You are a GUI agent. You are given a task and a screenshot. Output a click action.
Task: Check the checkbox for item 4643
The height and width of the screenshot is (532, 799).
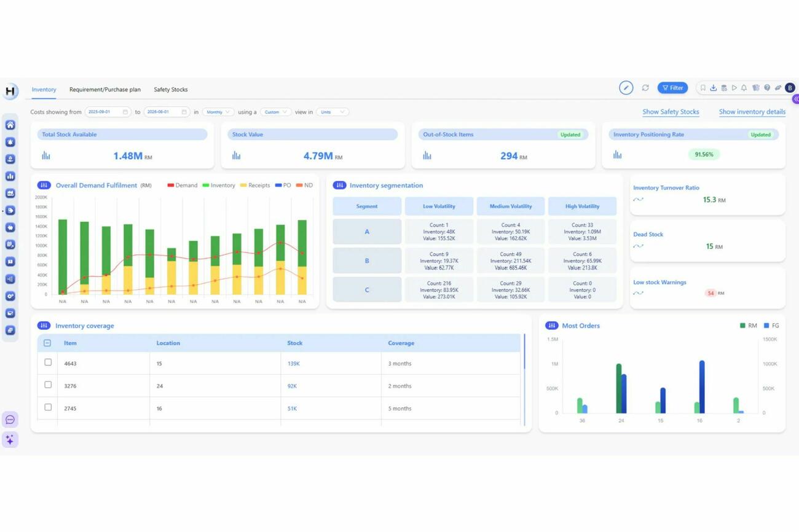point(47,362)
